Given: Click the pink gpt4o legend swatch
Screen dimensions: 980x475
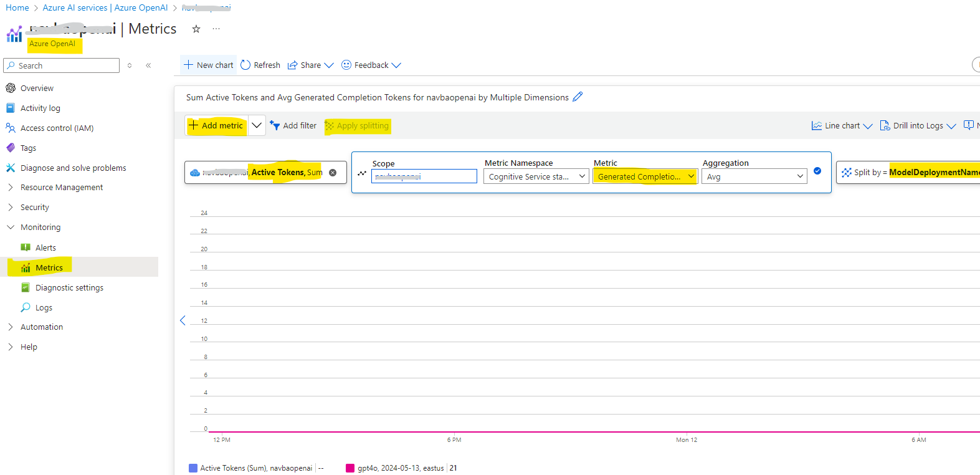Looking at the screenshot, I should point(350,468).
